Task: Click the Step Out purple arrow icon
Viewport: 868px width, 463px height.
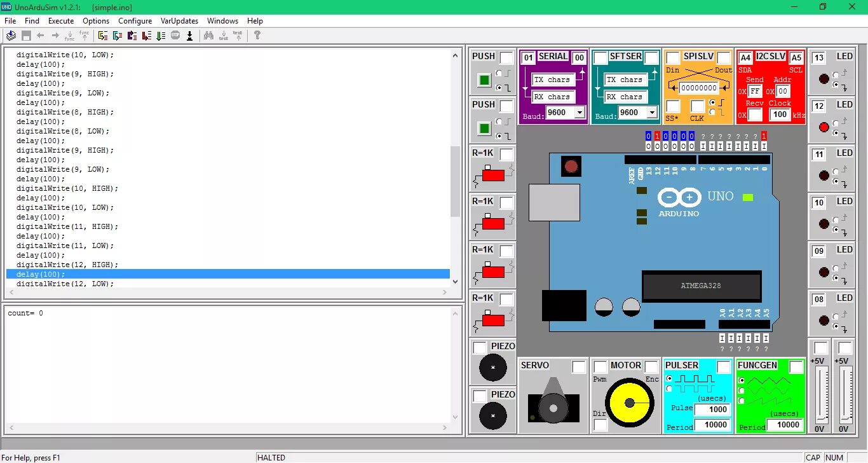Action: (132, 36)
